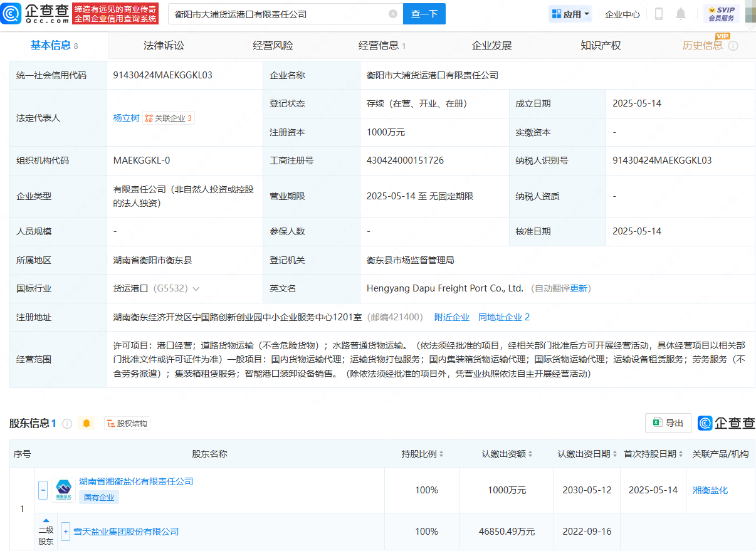The image size is (756, 551).
Task: Collapse the 湖南省湘衡盐化有限责任公司 shareholder row
Action: 43,490
